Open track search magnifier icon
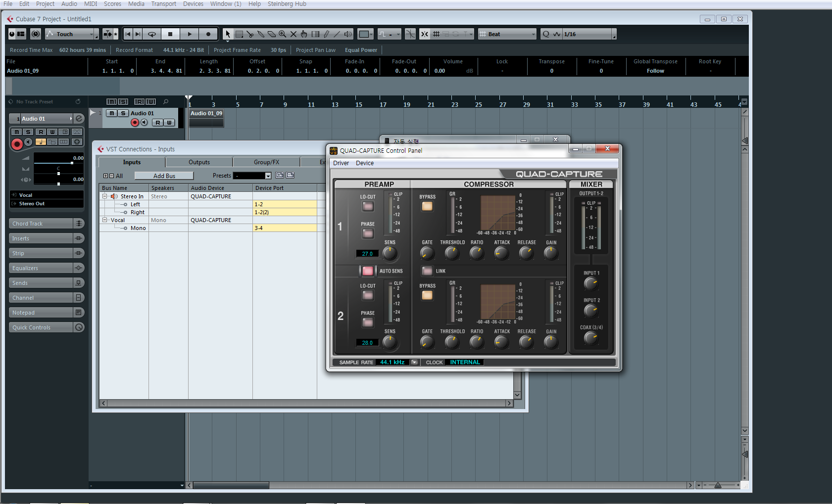 (x=166, y=101)
